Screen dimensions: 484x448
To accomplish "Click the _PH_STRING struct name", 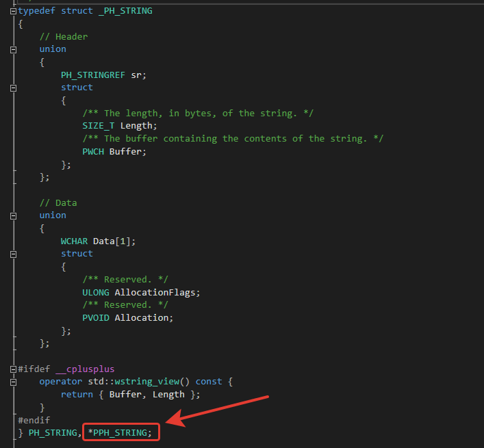I will (125, 11).
